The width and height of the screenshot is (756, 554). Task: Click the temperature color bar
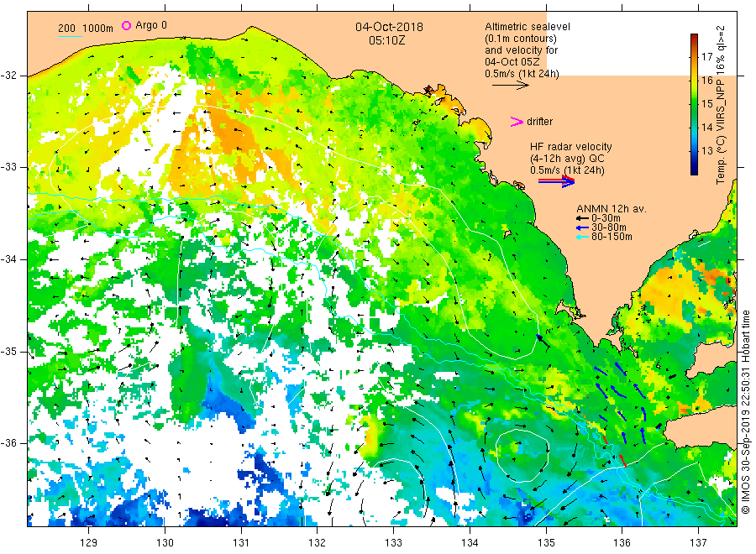coord(694,104)
